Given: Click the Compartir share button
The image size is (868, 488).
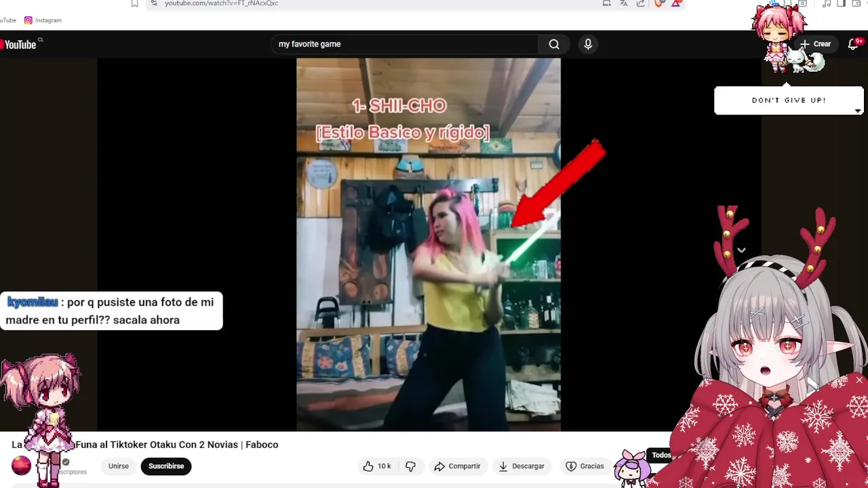Looking at the screenshot, I should (457, 466).
